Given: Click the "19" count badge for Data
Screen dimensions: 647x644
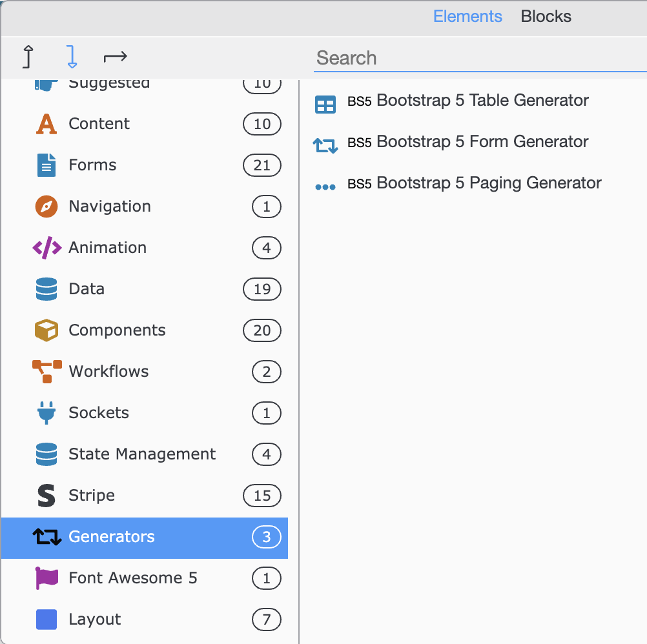Looking at the screenshot, I should [262, 289].
